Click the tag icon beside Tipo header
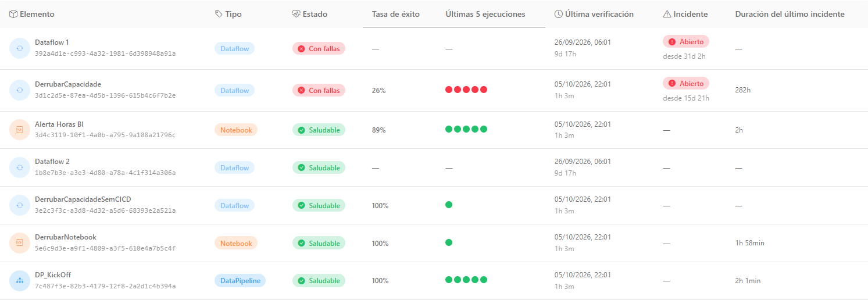868x300 pixels. (219, 14)
